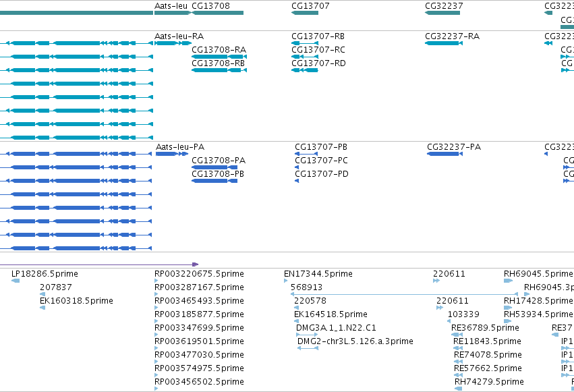Select the long 568913 alignment line glyph
The image size is (574, 392).
404,294
